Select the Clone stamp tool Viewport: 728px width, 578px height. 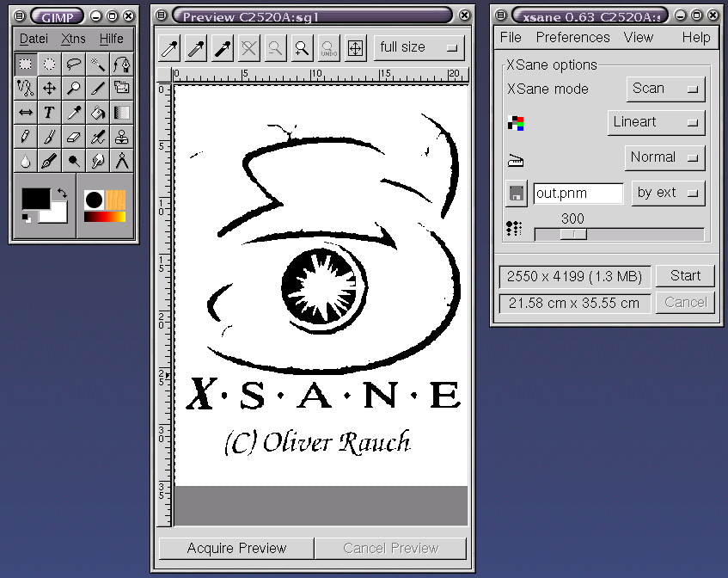coord(122,137)
